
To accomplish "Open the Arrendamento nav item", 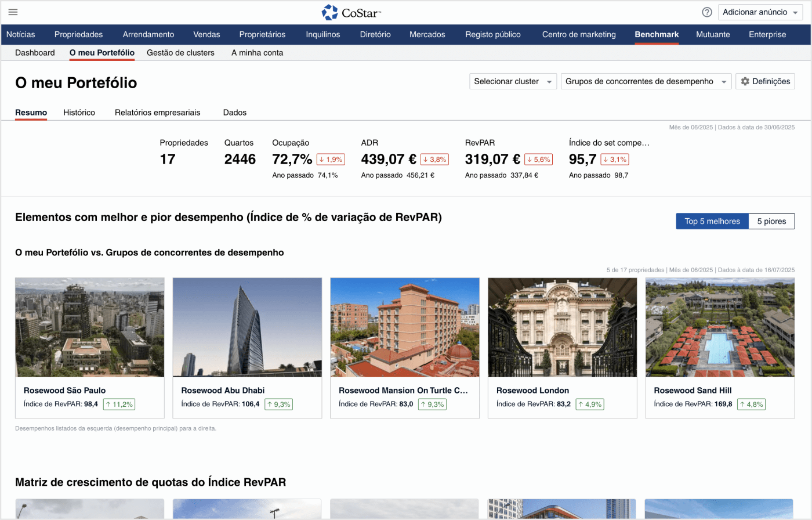I will [x=148, y=34].
